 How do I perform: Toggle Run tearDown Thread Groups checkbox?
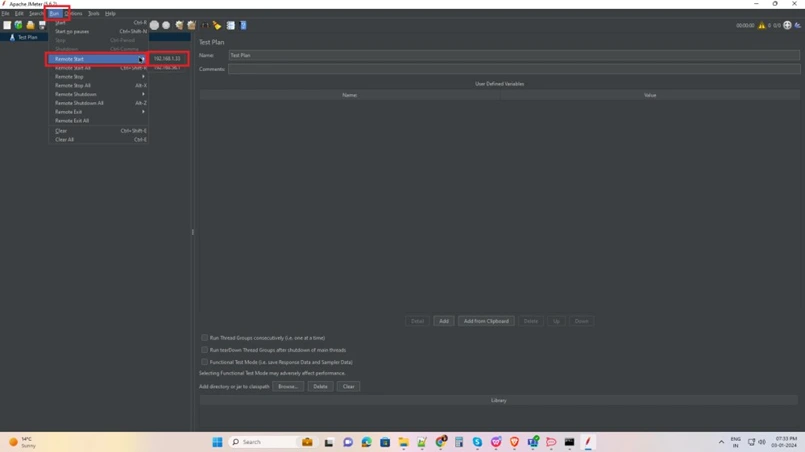pyautogui.click(x=204, y=350)
